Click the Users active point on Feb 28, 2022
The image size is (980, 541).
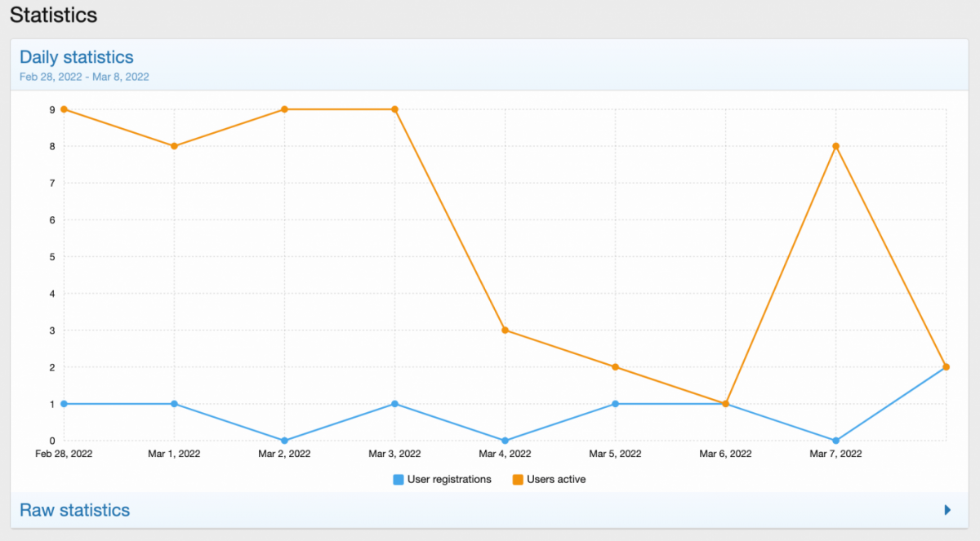(x=64, y=109)
